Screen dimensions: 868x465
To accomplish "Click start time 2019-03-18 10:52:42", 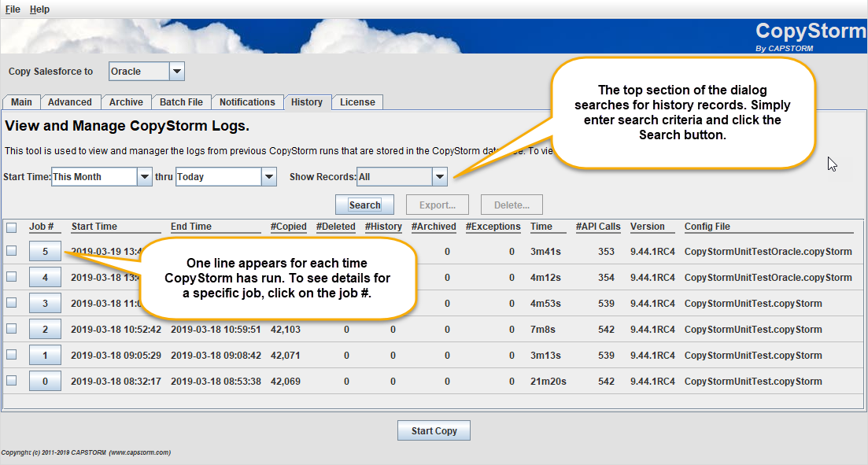I will coord(116,330).
